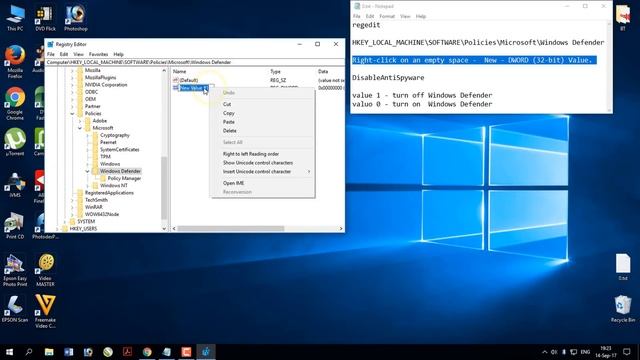Open Recycle Bin on desktop
The width and height of the screenshot is (640, 360).
coord(623,309)
